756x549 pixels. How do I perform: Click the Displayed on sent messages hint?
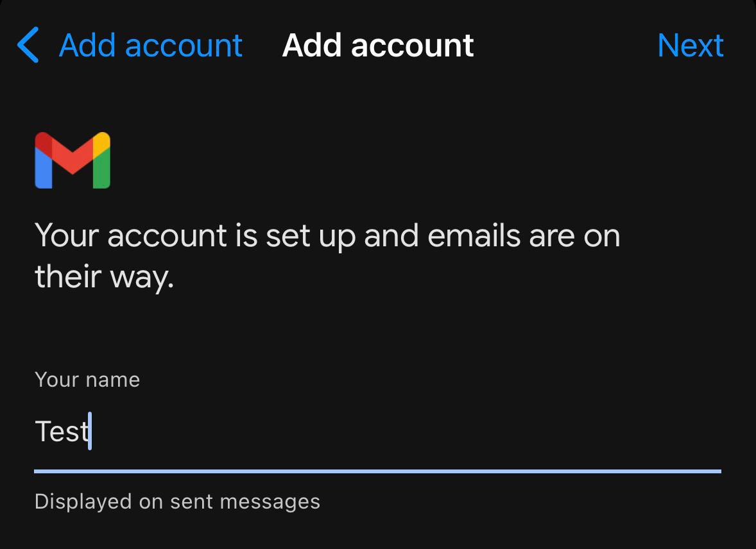click(177, 501)
